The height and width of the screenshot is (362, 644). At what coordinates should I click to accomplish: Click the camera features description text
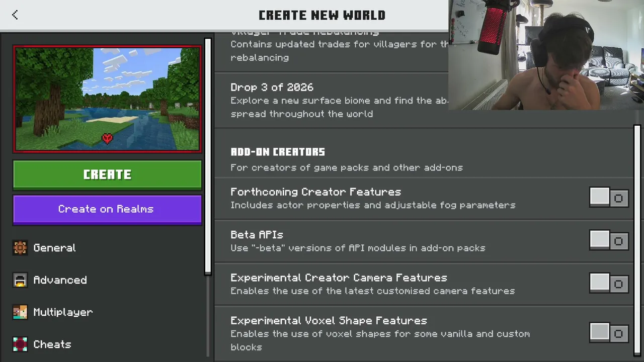373,291
